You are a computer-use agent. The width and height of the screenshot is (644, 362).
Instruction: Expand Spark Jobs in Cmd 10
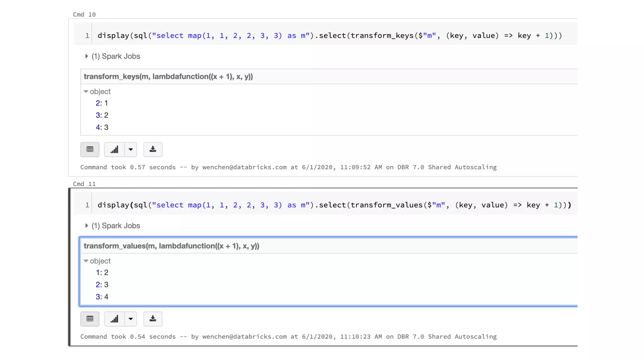pos(86,56)
